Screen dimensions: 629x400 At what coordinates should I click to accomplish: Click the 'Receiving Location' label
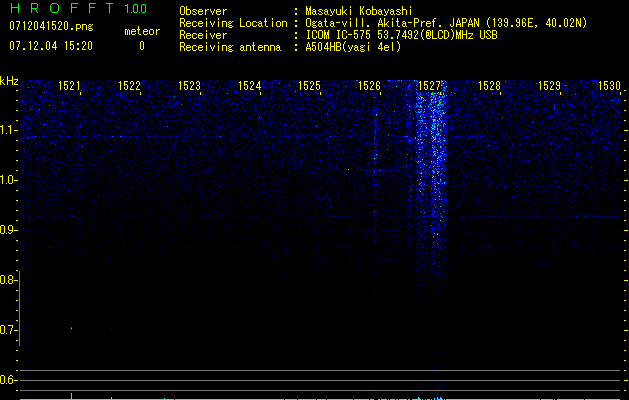coord(233,23)
